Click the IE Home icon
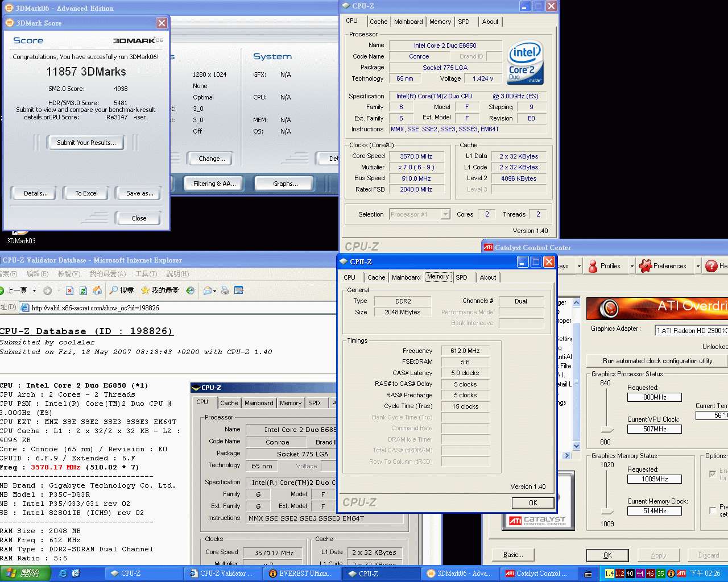 pyautogui.click(x=97, y=290)
